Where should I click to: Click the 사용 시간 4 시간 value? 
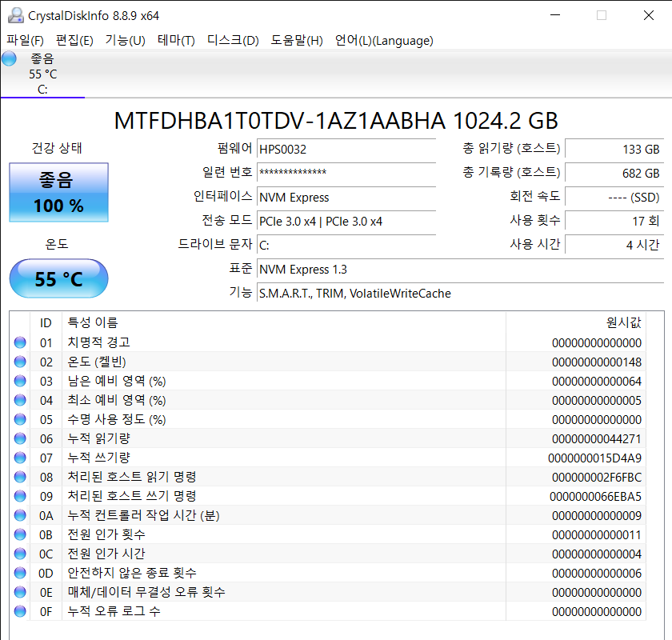[x=614, y=245]
